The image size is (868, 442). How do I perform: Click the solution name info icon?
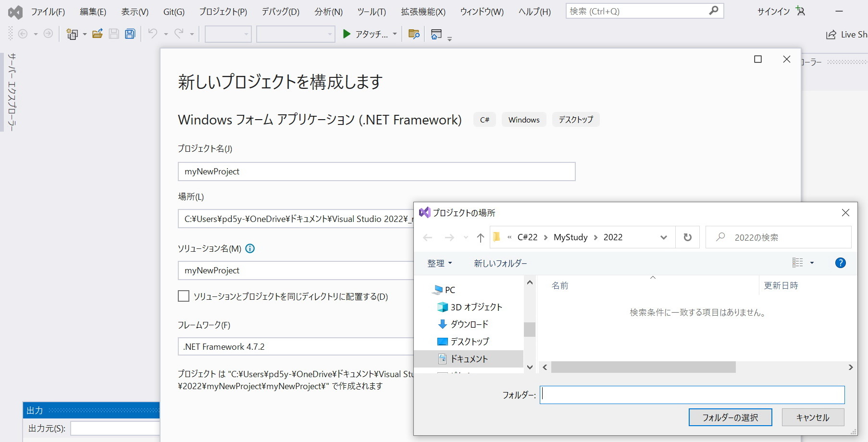(x=250, y=248)
